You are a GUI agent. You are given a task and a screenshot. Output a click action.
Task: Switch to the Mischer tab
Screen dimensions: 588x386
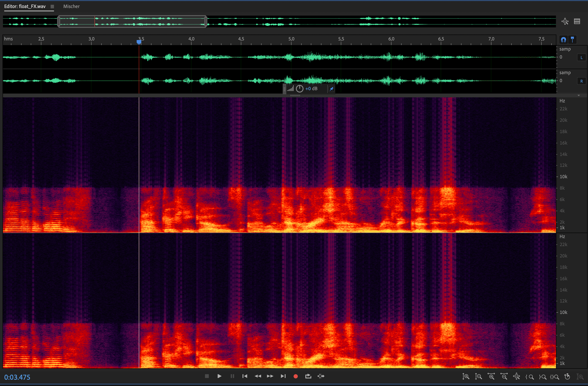pyautogui.click(x=71, y=6)
